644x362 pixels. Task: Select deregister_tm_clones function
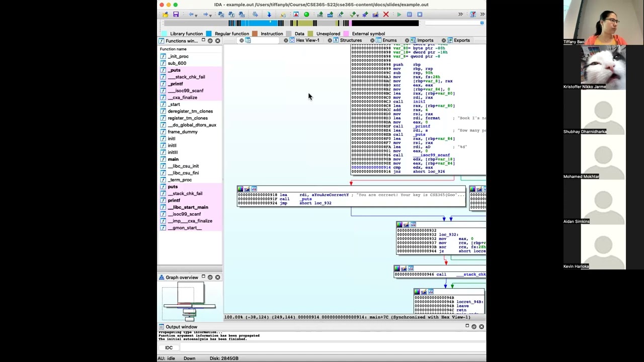(190, 111)
